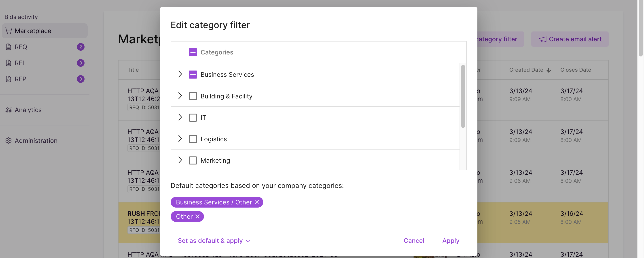The width and height of the screenshot is (644, 258).
Task: Click the Created Date sort arrow
Action: click(549, 70)
